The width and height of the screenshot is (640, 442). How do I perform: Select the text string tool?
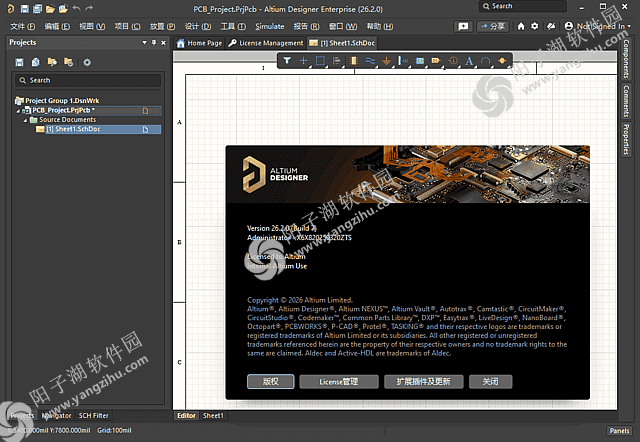tap(469, 61)
